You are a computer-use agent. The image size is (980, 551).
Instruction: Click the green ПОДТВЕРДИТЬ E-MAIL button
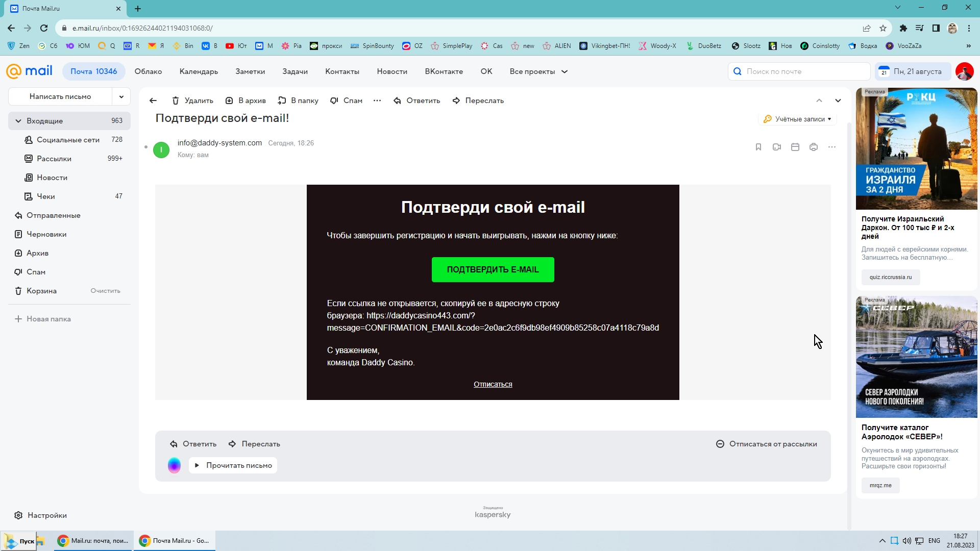tap(493, 269)
